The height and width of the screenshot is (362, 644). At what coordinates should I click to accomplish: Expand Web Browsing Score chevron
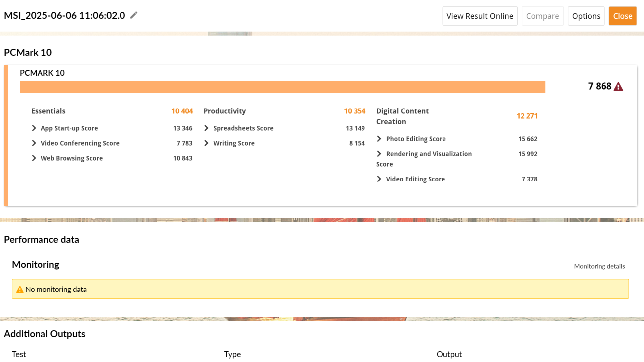pyautogui.click(x=34, y=158)
